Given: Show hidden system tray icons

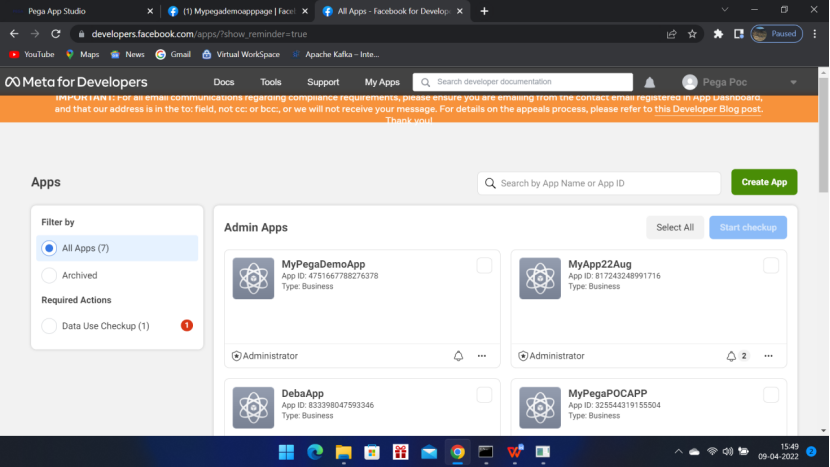Looking at the screenshot, I should (x=678, y=452).
